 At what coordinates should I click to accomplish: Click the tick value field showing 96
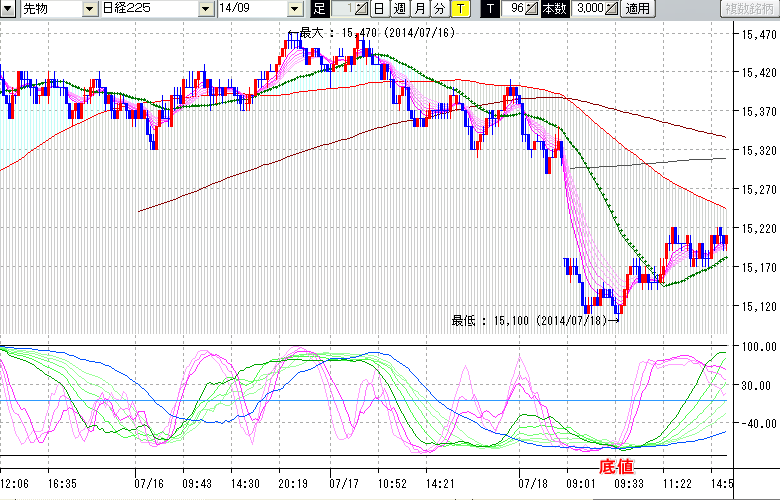click(x=514, y=9)
